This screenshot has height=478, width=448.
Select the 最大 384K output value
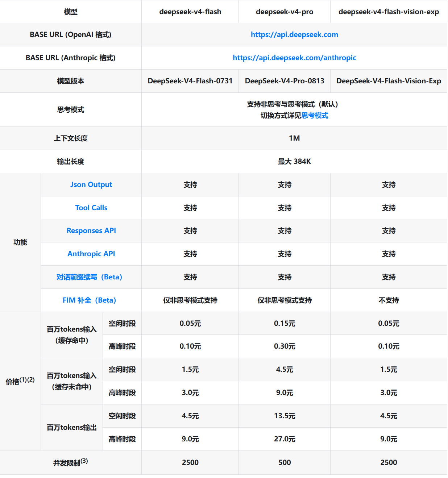coord(294,162)
